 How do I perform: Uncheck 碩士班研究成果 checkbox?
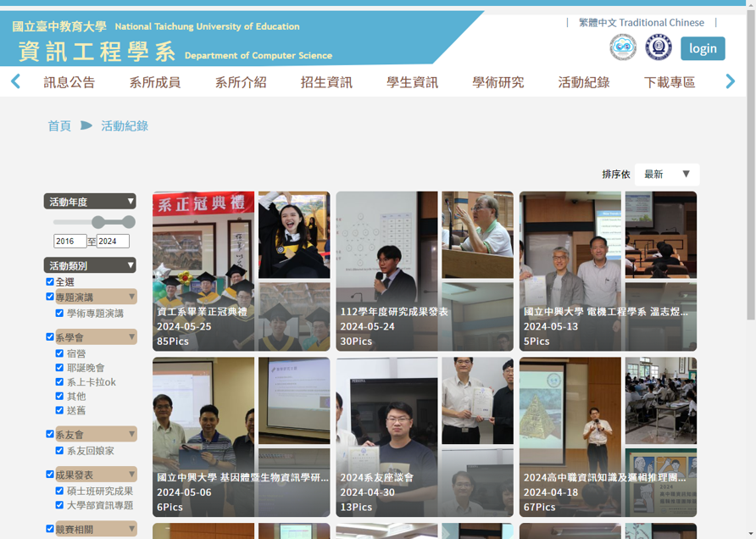[59, 491]
